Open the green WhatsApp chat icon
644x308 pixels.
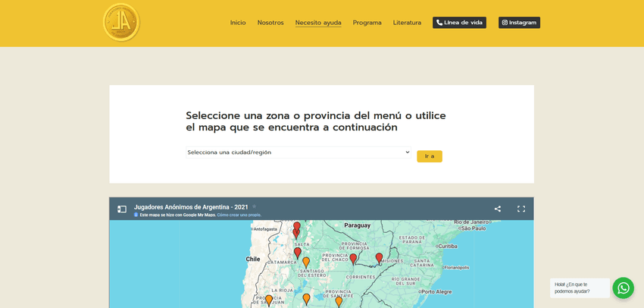pos(623,288)
